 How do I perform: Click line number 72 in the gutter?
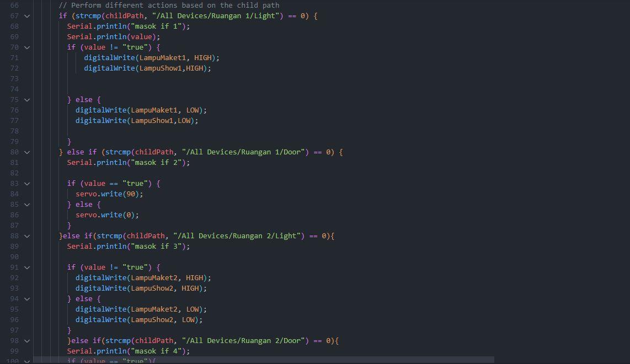click(x=14, y=68)
